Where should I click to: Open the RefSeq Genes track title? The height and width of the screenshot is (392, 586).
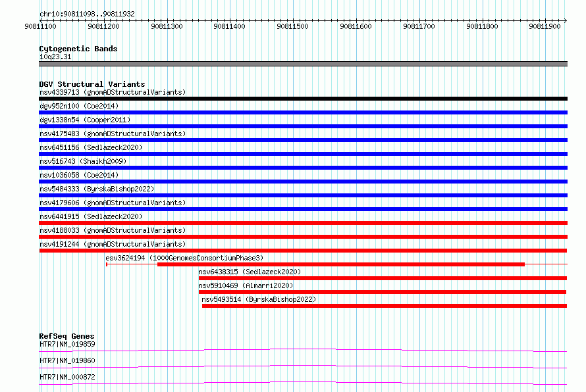67,336
